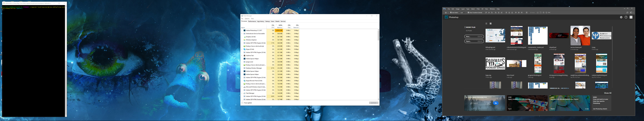Expand the Sublime Text process row
The image size is (644, 121).
point(242,56)
